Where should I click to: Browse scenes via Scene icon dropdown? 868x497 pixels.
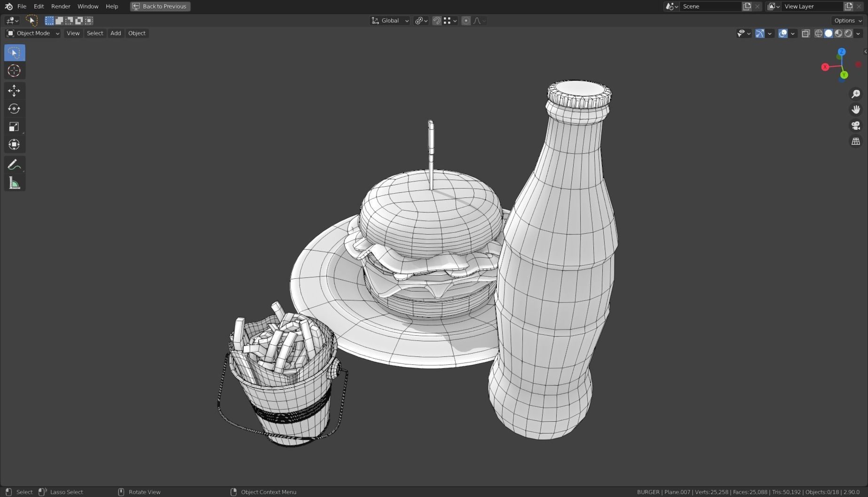(671, 6)
